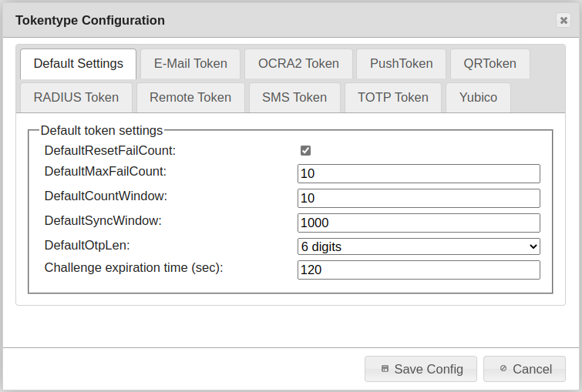Click the Save Config button
Screen dimensions: 582x392
421,369
